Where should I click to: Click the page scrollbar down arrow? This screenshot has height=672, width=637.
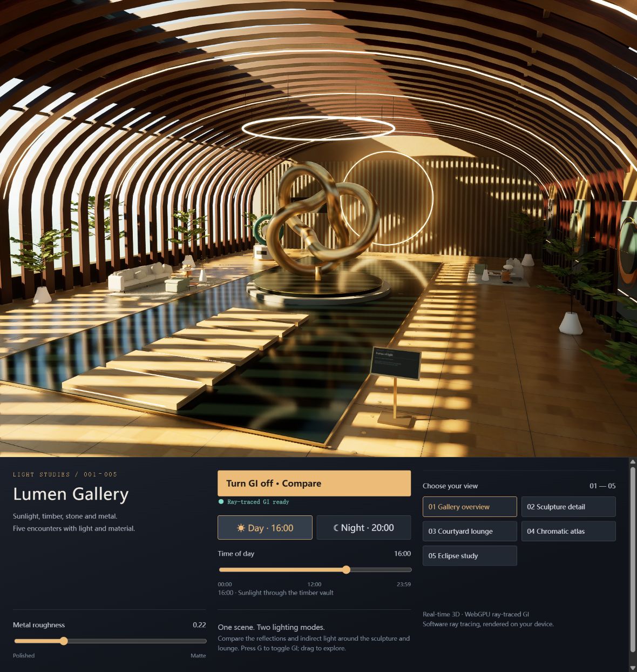pos(633,668)
